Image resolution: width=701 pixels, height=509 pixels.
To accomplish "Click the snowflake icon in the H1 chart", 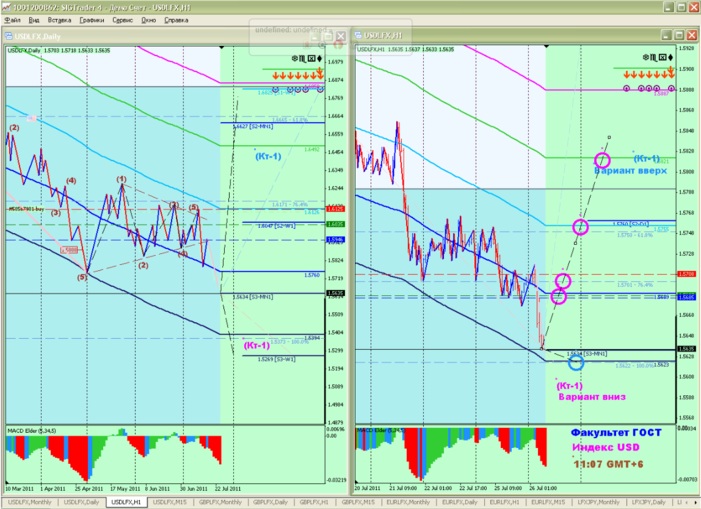I will pos(646,57).
